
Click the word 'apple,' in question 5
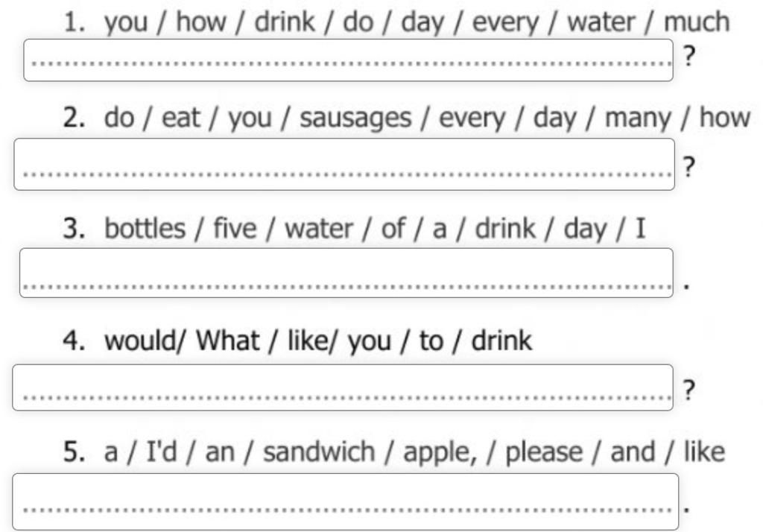(440, 453)
